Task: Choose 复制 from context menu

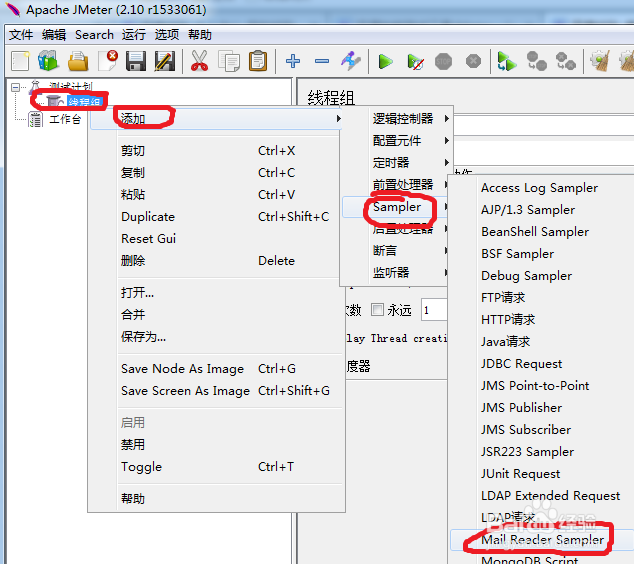Action: [x=216, y=173]
